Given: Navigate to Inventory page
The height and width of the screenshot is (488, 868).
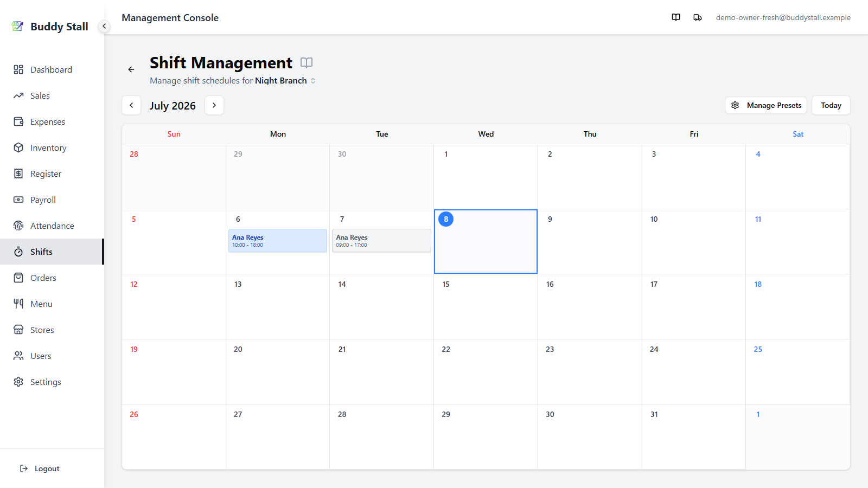Looking at the screenshot, I should (52, 147).
